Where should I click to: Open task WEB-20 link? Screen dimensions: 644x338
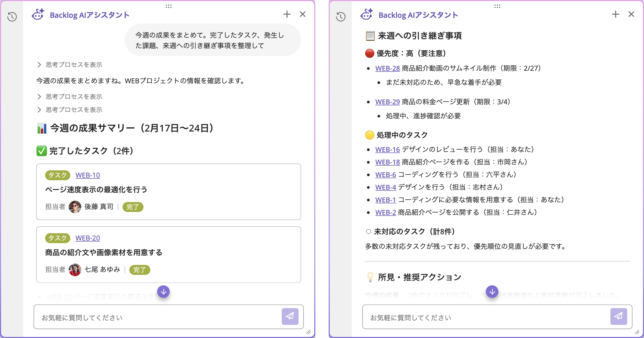click(88, 238)
